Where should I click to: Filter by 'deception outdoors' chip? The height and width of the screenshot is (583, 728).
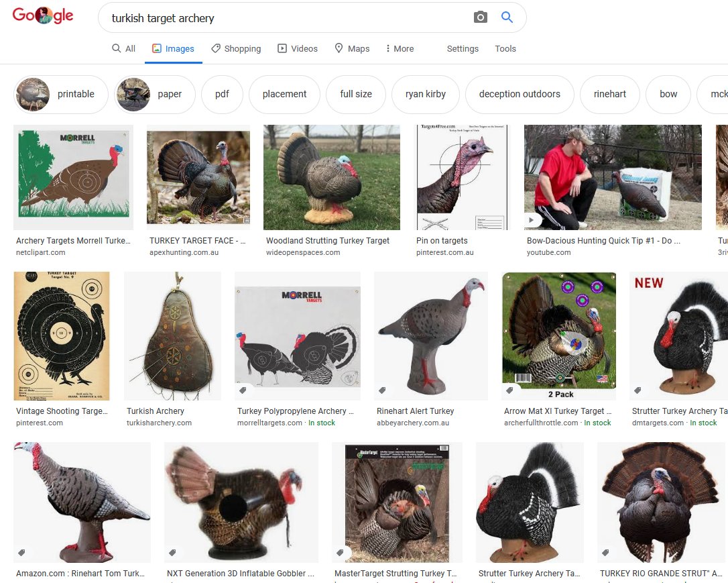520,95
